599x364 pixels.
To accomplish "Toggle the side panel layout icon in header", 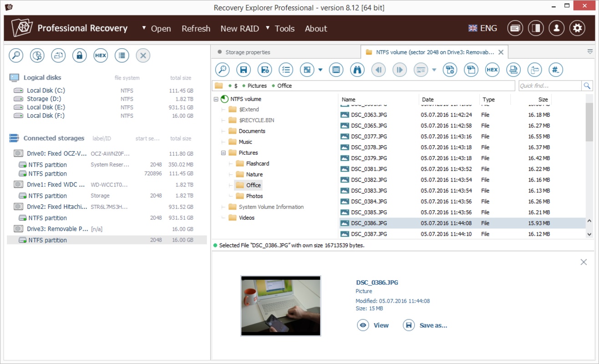I will [x=536, y=28].
